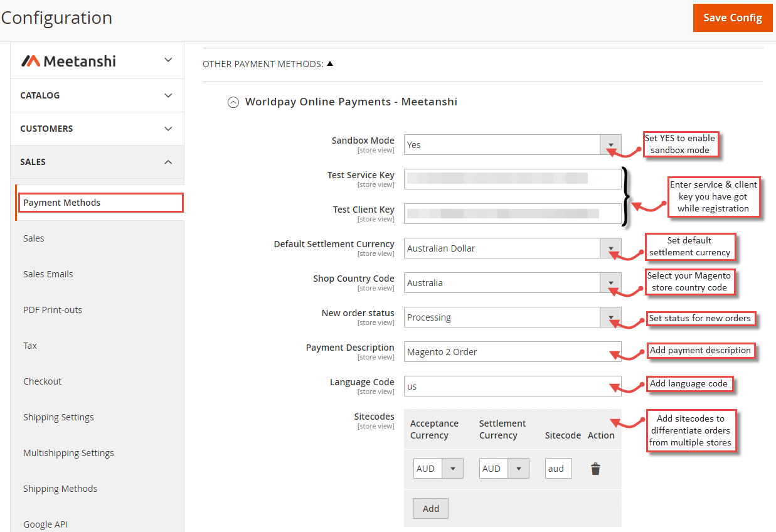The height and width of the screenshot is (532, 776).
Task: Click the Save Config button
Action: pyautogui.click(x=733, y=18)
